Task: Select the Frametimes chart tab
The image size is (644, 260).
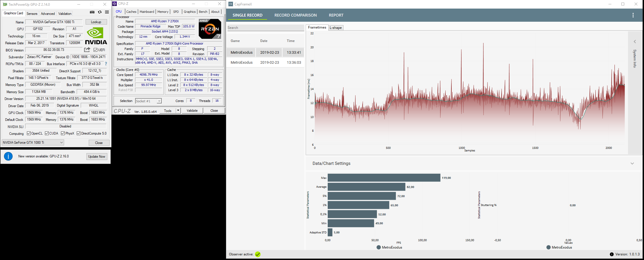Action: click(x=317, y=27)
